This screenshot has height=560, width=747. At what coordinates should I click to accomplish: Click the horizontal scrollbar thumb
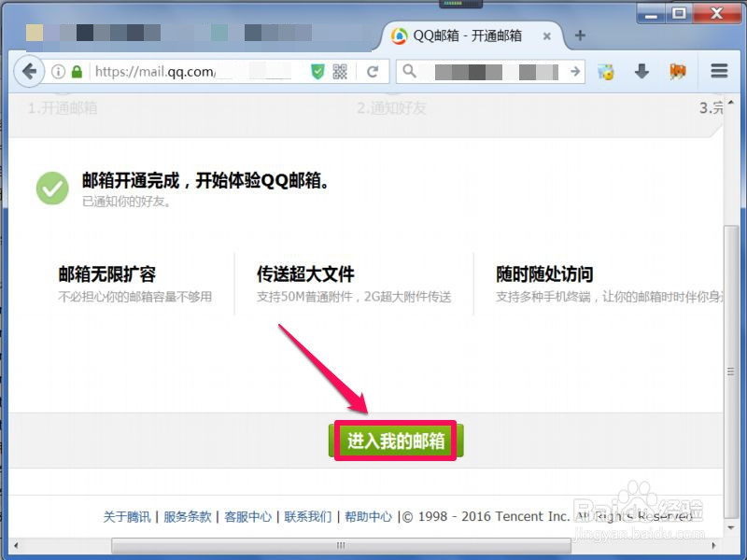coord(341,545)
